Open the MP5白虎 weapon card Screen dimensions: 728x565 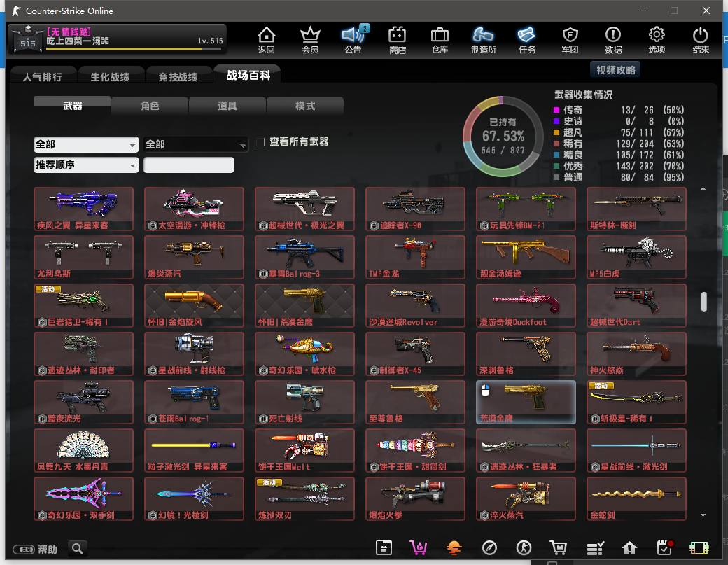(x=636, y=257)
